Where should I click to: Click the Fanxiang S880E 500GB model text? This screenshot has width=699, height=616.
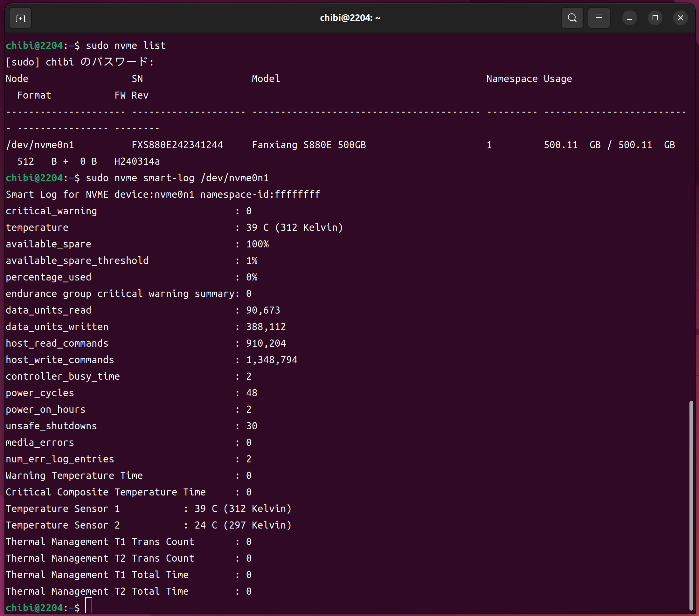pos(309,145)
